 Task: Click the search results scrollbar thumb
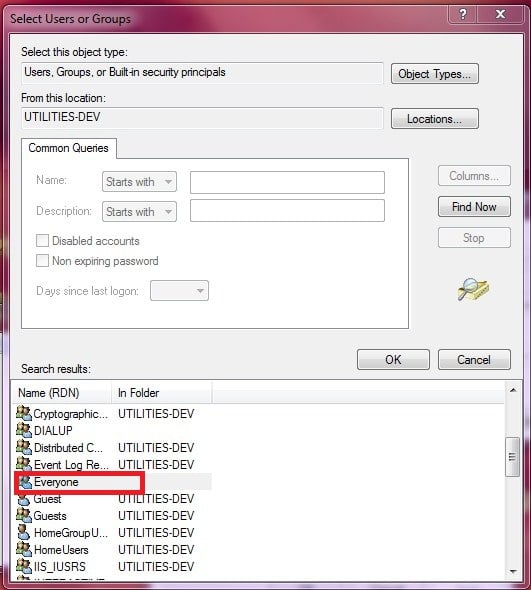512,457
